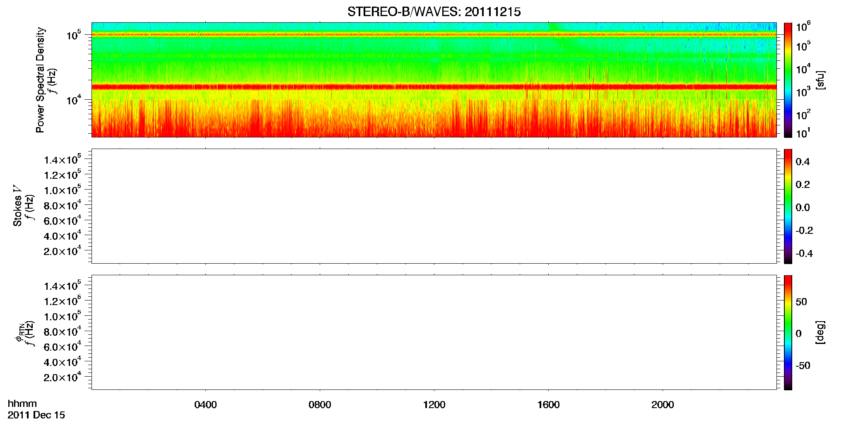This screenshot has height=447, width=868.
Task: Click the 0.4 label on Stokes colorbar
Action: [803, 162]
